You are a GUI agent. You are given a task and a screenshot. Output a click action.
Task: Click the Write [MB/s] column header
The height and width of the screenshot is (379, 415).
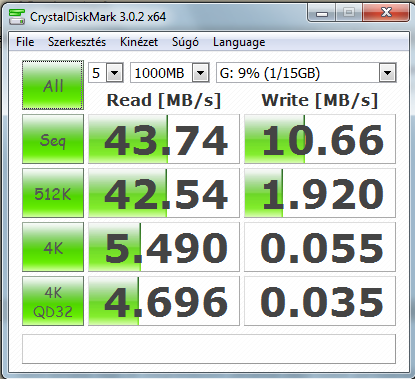tap(320, 100)
